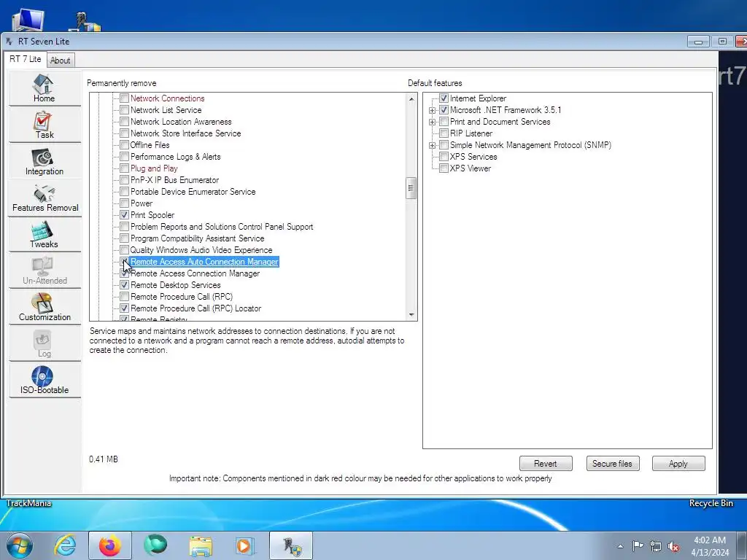Click scroll down arrow in services list
This screenshot has width=747, height=560.
(411, 315)
